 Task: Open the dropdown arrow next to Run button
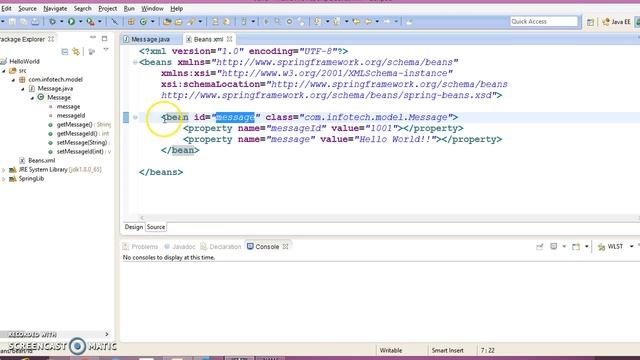[x=80, y=21]
